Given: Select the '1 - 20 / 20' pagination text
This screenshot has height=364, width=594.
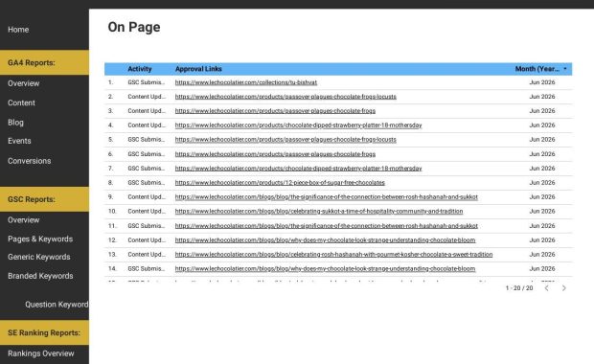Looking at the screenshot, I should pos(519,288).
